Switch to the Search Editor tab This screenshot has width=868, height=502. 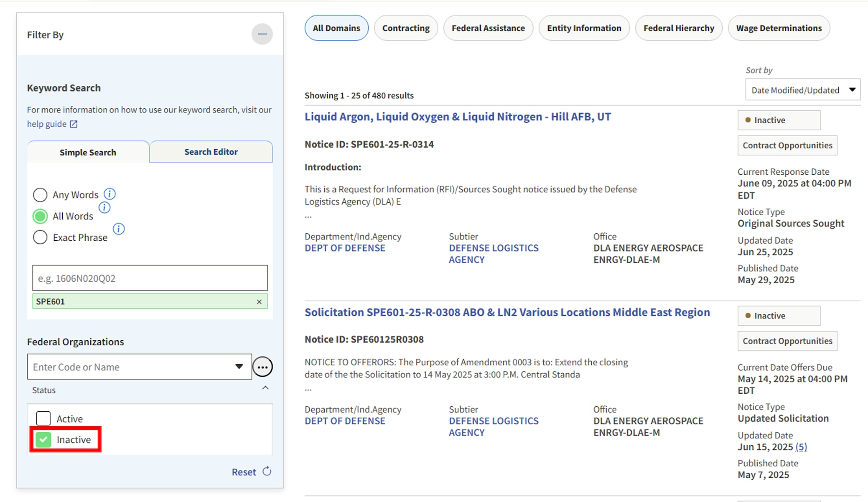(211, 152)
